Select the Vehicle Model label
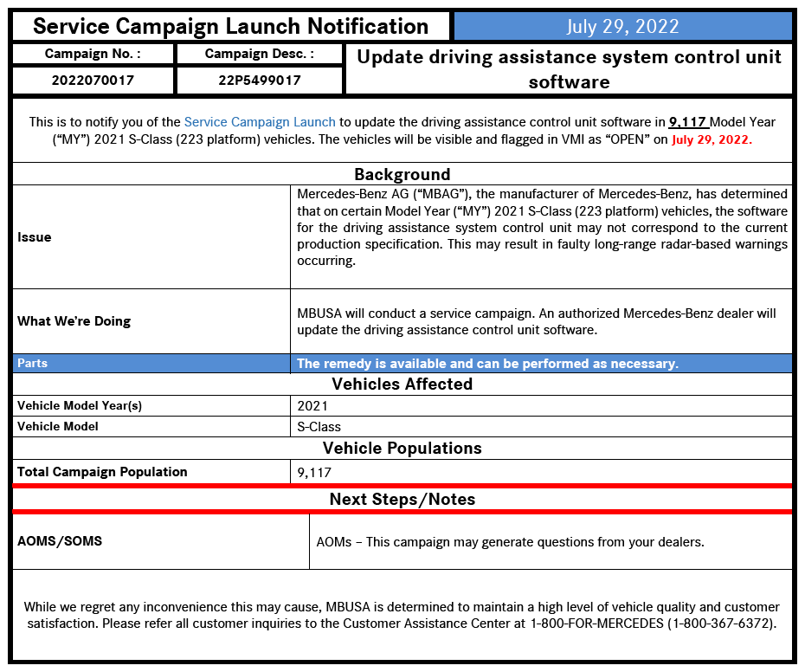Image resolution: width=805 pixels, height=672 pixels. [57, 426]
